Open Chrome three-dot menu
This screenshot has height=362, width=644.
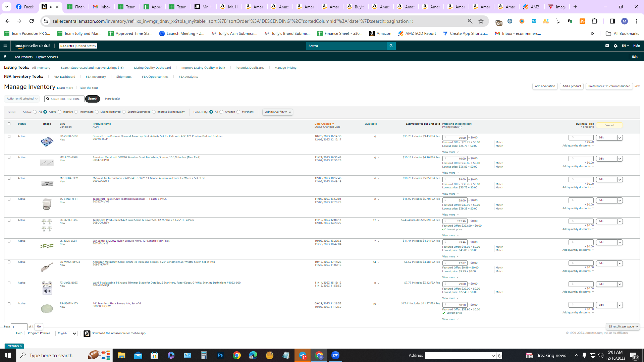tap(637, 21)
